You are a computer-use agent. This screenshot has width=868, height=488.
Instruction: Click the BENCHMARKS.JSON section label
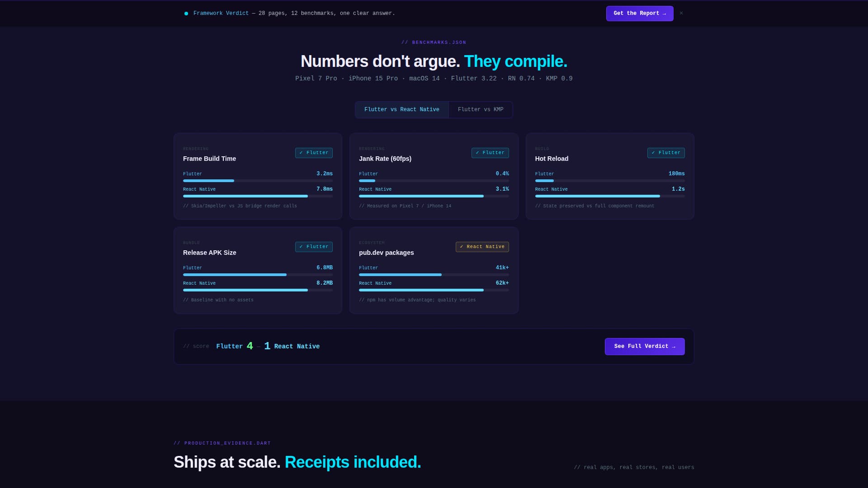tap(434, 42)
